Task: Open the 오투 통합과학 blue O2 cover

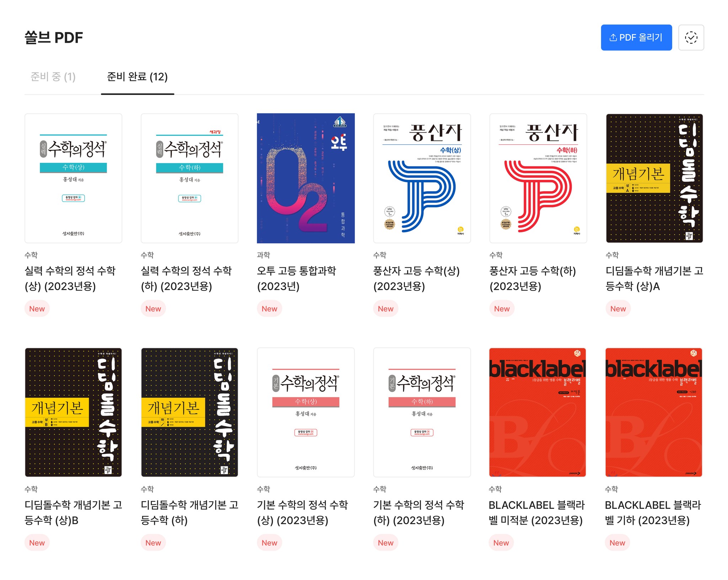Action: click(x=306, y=178)
